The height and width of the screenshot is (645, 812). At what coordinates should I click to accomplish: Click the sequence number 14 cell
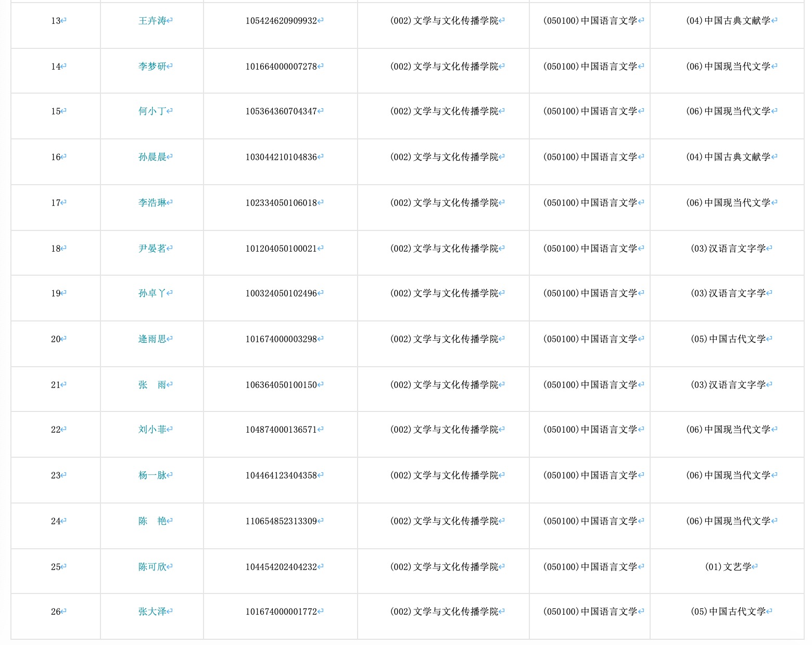[56, 67]
